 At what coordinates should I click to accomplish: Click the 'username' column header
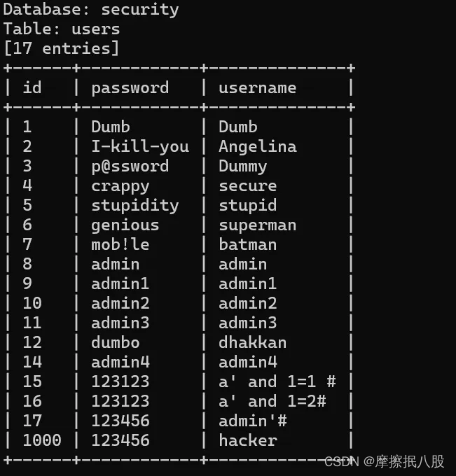[257, 88]
